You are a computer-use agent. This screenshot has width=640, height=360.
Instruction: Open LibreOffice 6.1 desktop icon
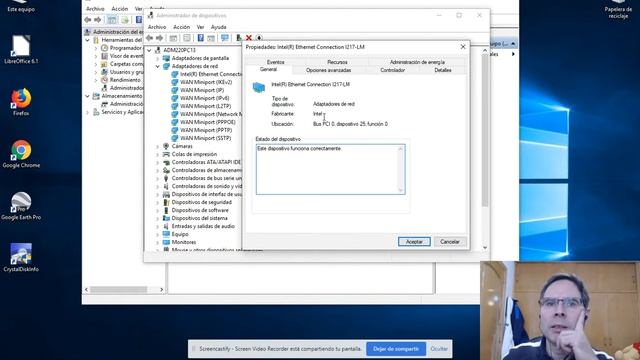tap(21, 50)
